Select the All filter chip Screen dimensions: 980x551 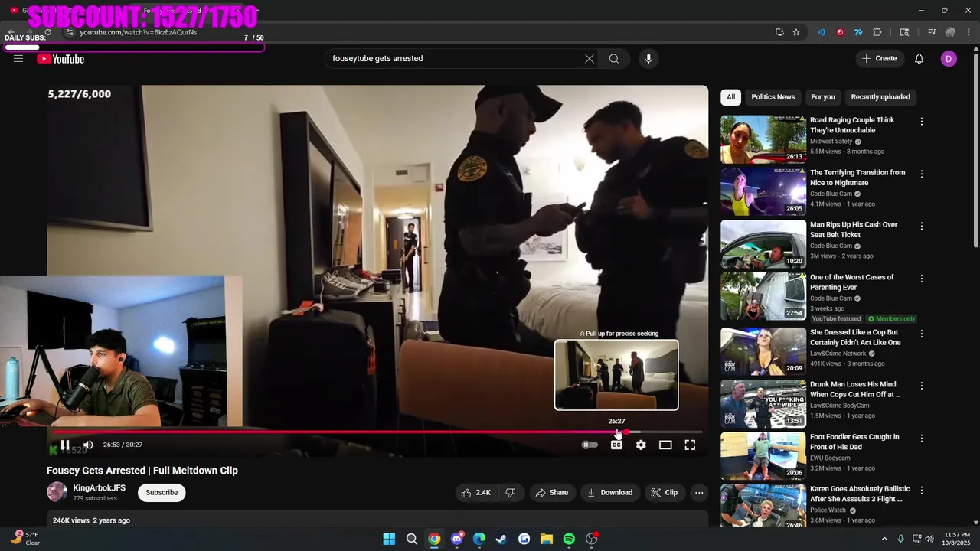[730, 97]
